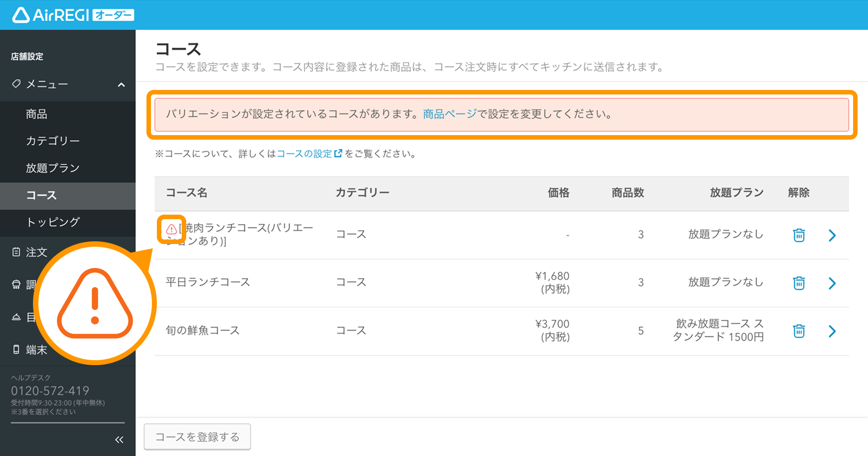Click 飲み放題コース スタンダード 1500円 cell

pyautogui.click(x=718, y=330)
